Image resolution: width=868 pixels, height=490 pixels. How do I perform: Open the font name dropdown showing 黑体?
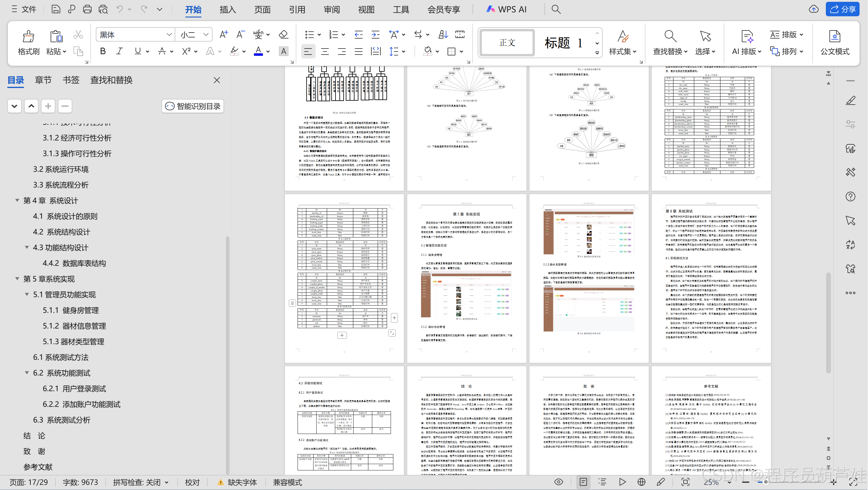tap(169, 34)
